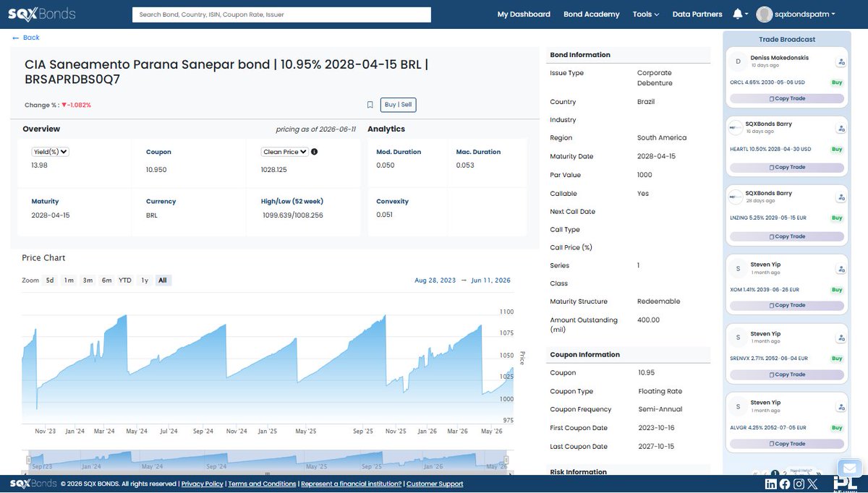This screenshot has width=868, height=493.
Task: Set chart zoom to 1y
Action: 145,280
